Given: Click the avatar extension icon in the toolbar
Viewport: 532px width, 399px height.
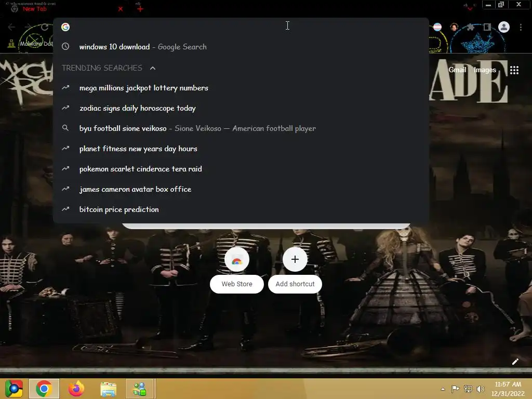Looking at the screenshot, I should click(x=454, y=27).
